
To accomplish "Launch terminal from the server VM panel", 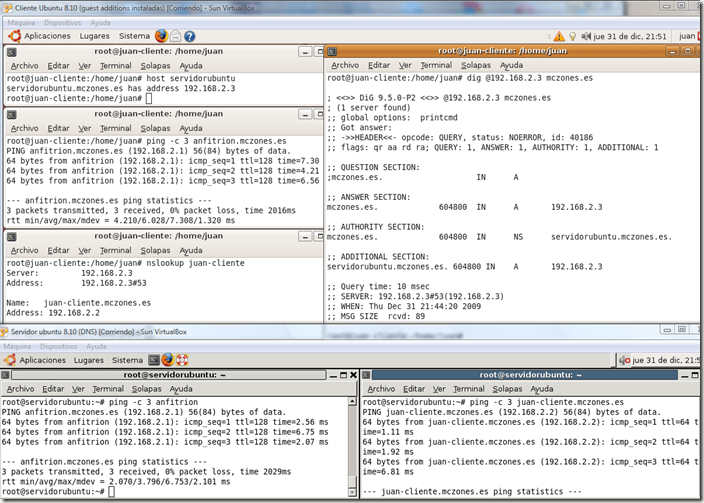I will click(154, 360).
